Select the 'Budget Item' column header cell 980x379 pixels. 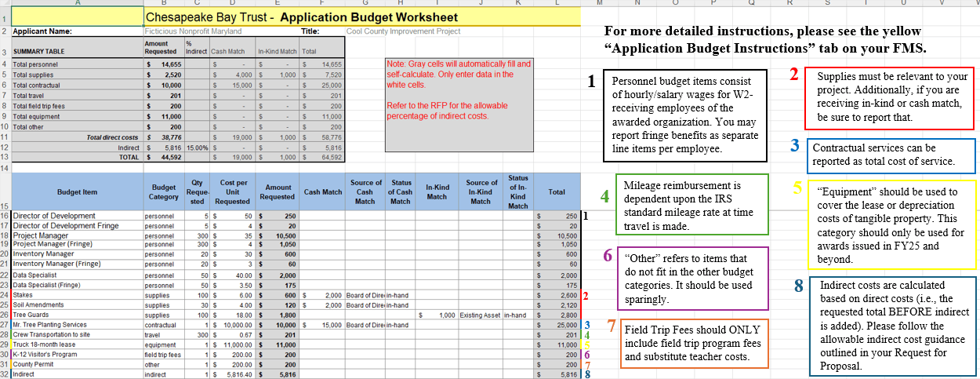(78, 191)
